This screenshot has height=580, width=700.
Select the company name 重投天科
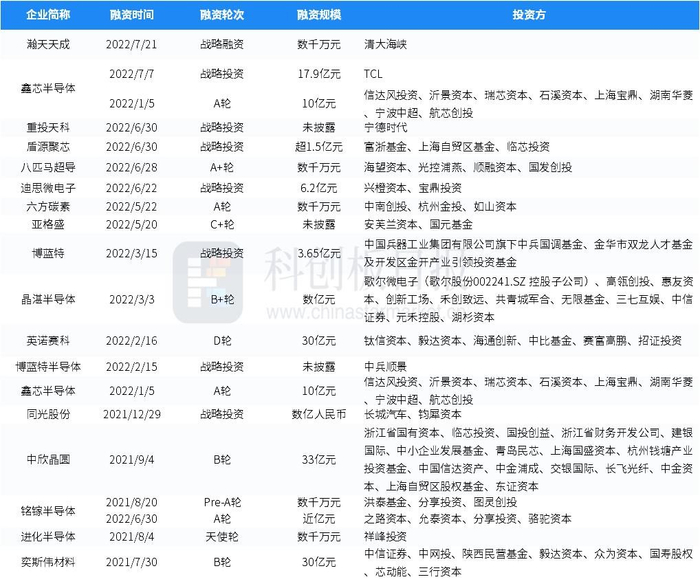click(48, 128)
